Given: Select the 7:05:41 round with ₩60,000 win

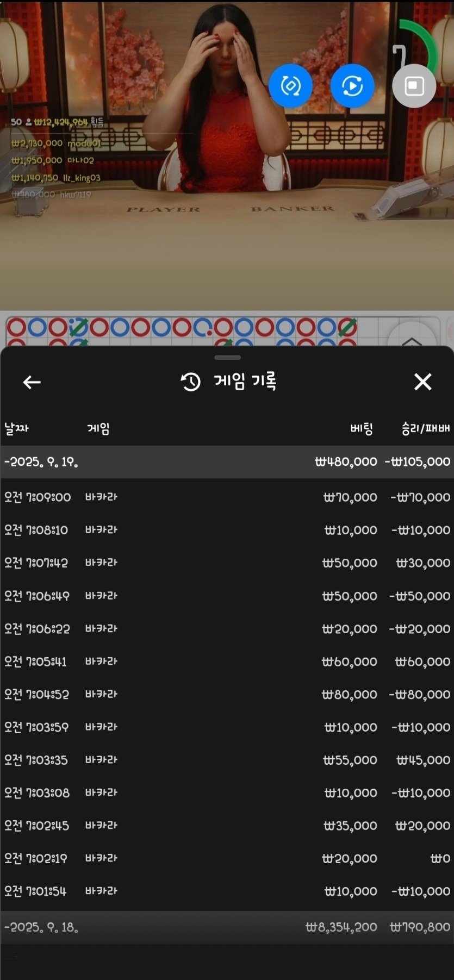Looking at the screenshot, I should coord(227,661).
